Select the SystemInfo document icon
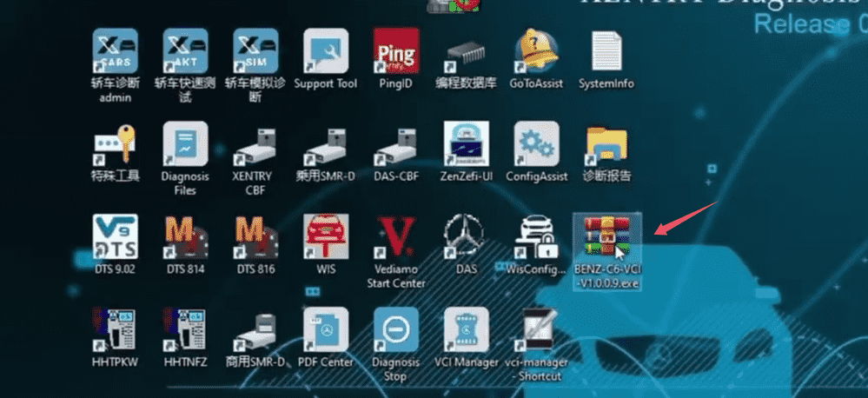868x398 pixels. [606, 52]
